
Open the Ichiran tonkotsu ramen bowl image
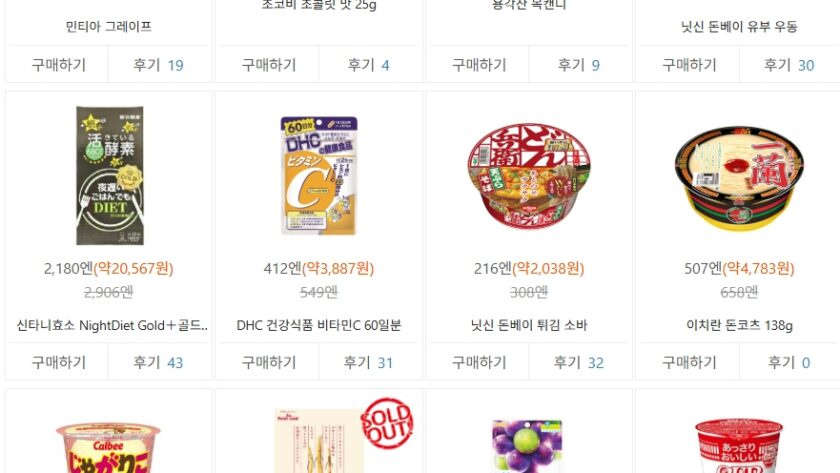pyautogui.click(x=739, y=176)
